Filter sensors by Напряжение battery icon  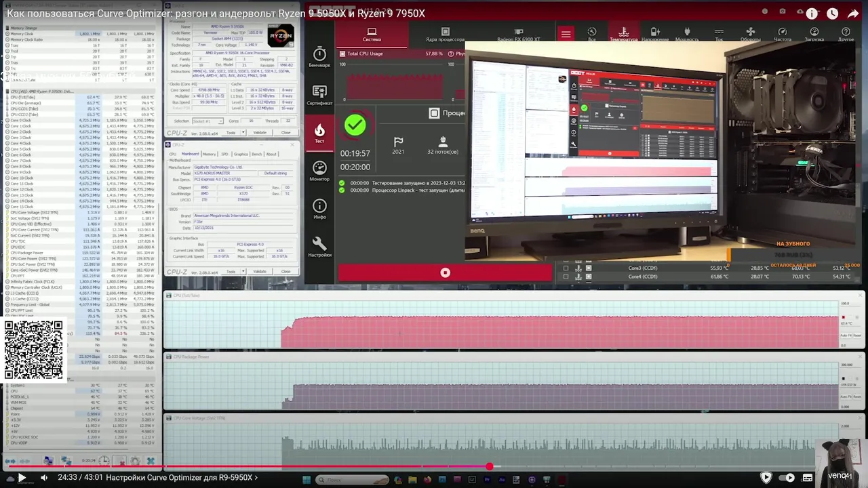coord(654,35)
